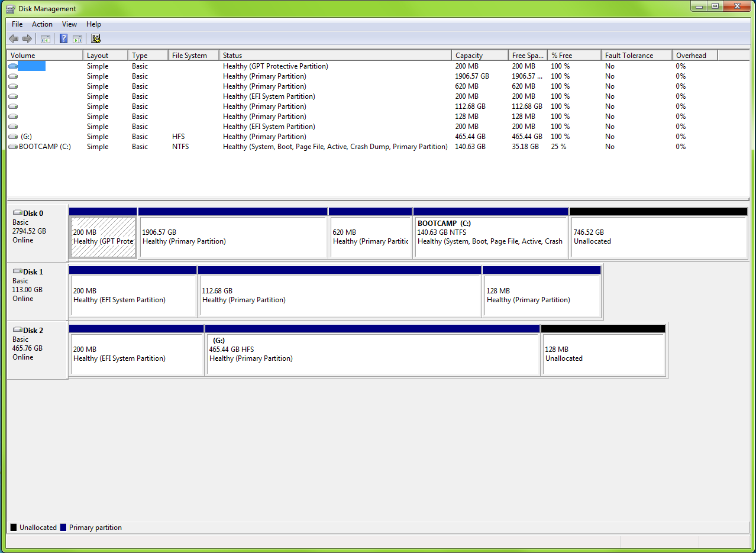
Task: Click the "465.44 GB" capacity cell in list
Action: click(470, 137)
